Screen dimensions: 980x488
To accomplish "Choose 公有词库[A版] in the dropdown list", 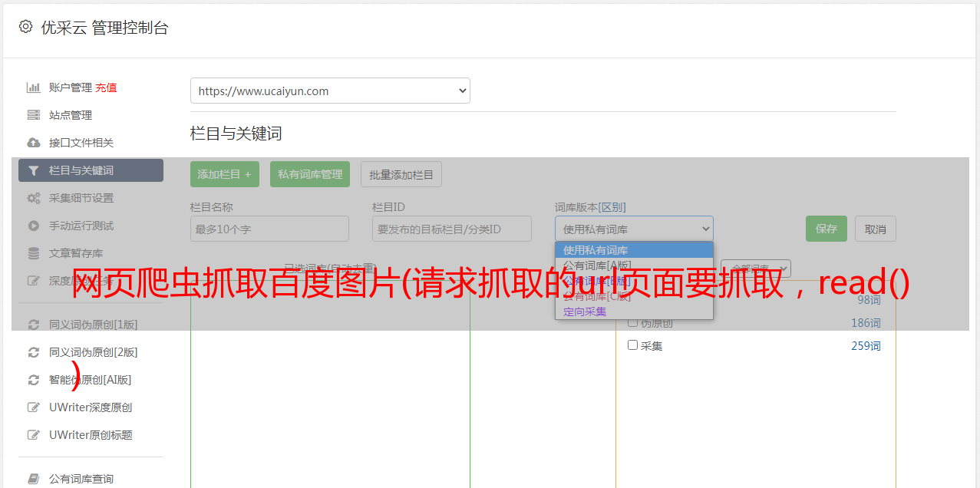I will 634,265.
